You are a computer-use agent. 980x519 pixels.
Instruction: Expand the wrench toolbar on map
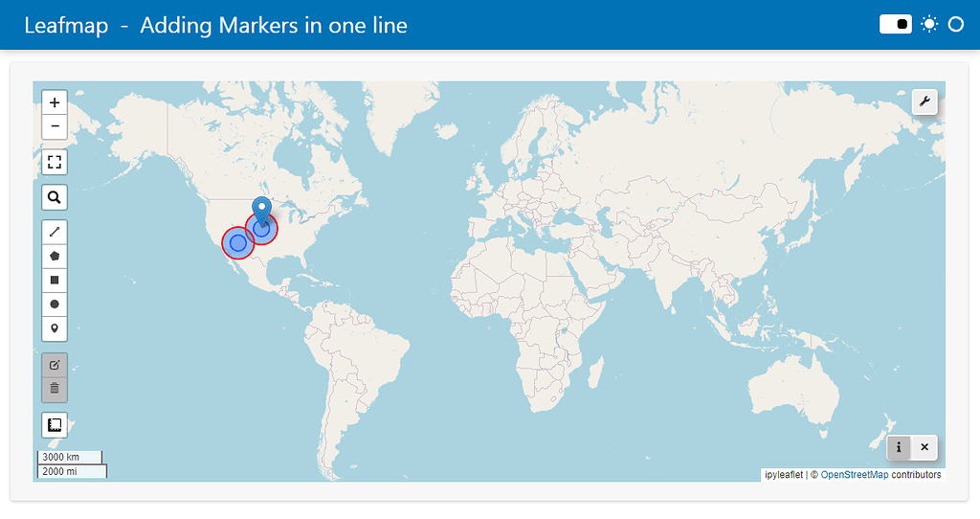click(924, 102)
